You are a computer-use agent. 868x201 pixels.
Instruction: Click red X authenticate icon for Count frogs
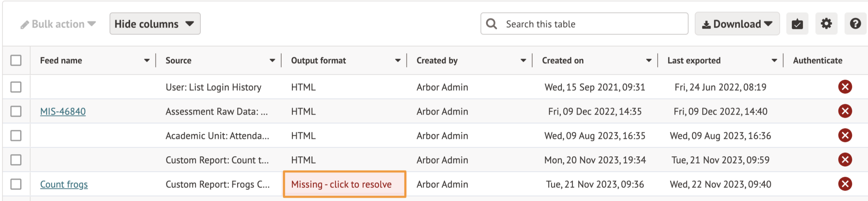pos(845,184)
